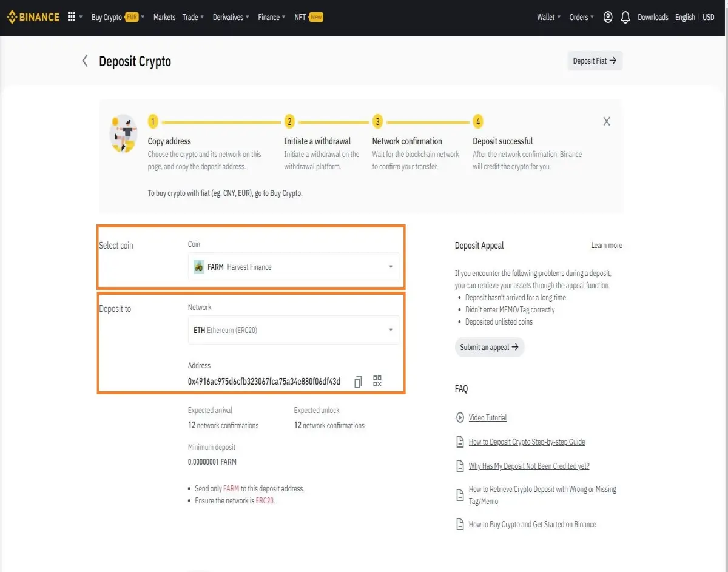Screen dimensions: 728x572
Task: Open the notifications bell
Action: (625, 17)
